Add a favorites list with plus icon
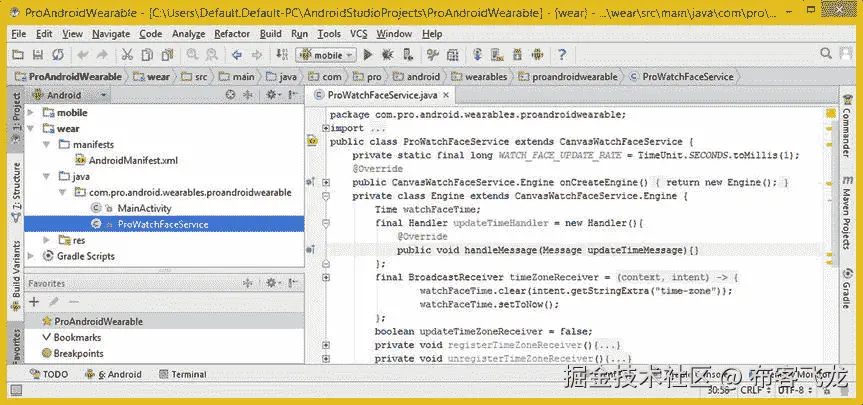Image resolution: width=863 pixels, height=405 pixels. tap(34, 302)
